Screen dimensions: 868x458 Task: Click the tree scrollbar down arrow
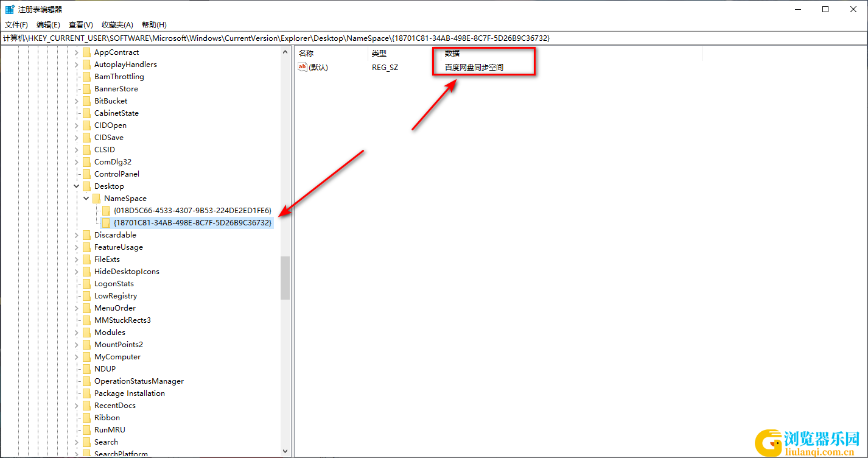(285, 451)
